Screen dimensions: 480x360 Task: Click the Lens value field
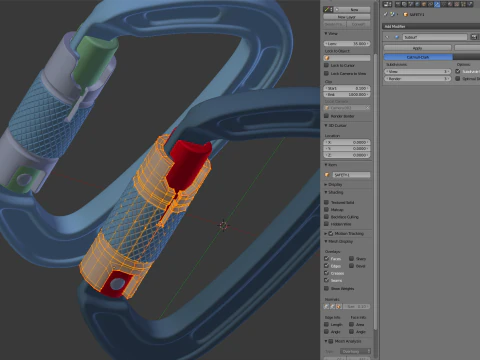pyautogui.click(x=347, y=44)
